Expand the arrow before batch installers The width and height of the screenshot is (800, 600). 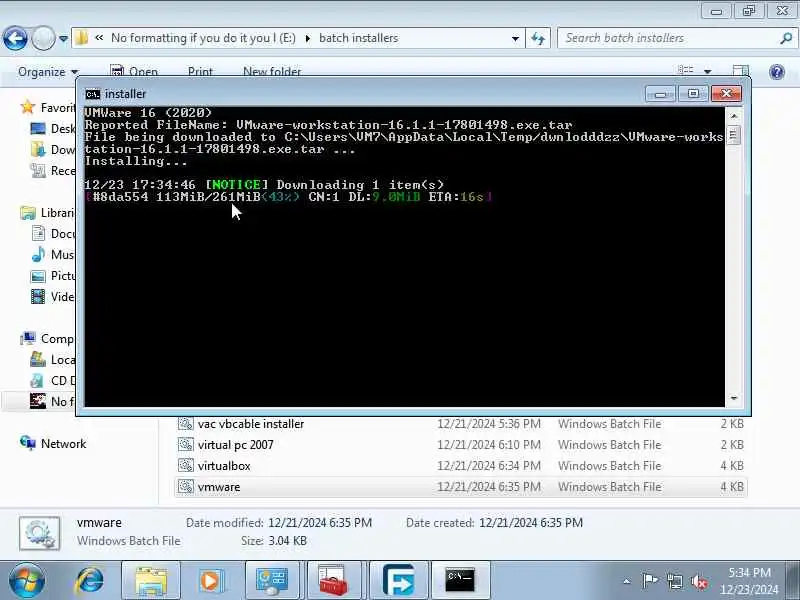point(308,38)
